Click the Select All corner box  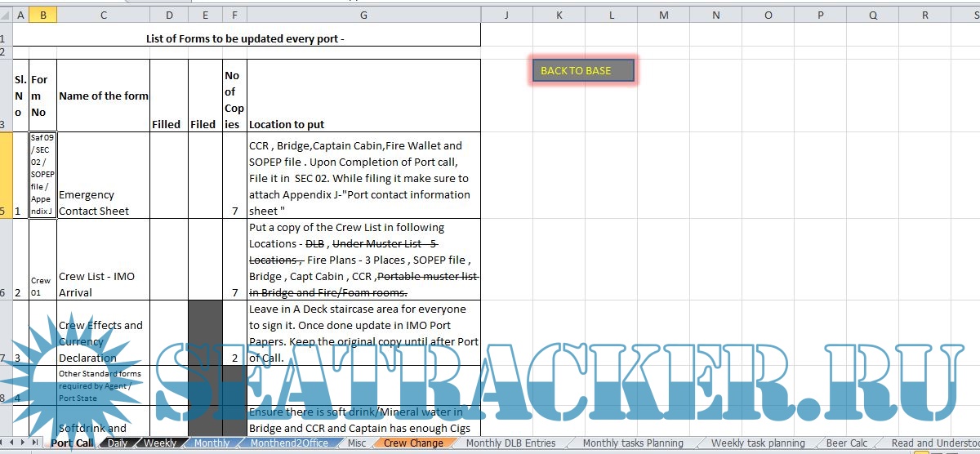[6, 15]
